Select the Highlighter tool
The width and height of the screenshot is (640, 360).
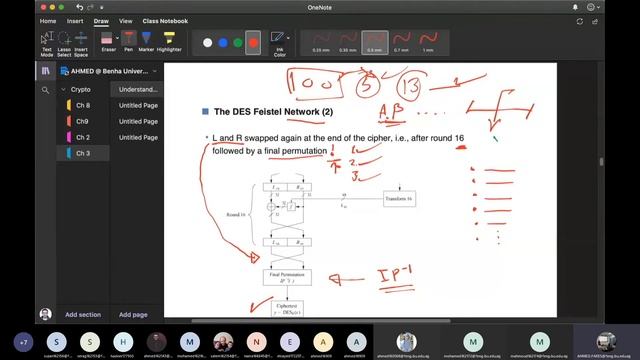point(169,42)
